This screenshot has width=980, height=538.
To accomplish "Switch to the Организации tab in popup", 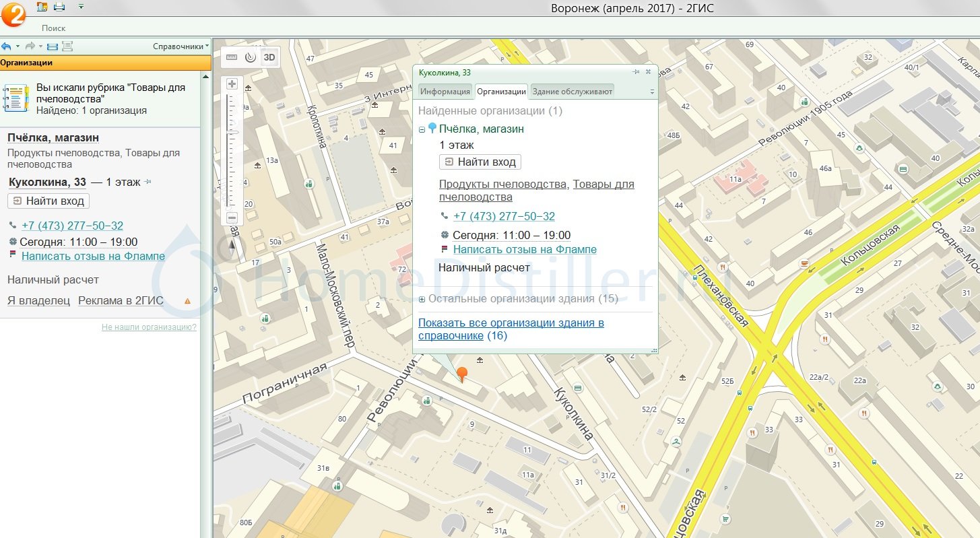I will [501, 92].
